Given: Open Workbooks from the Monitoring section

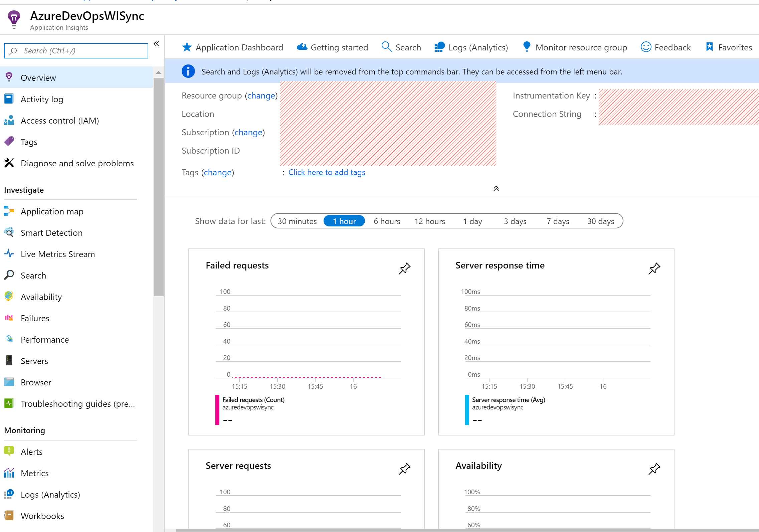Looking at the screenshot, I should [x=42, y=516].
